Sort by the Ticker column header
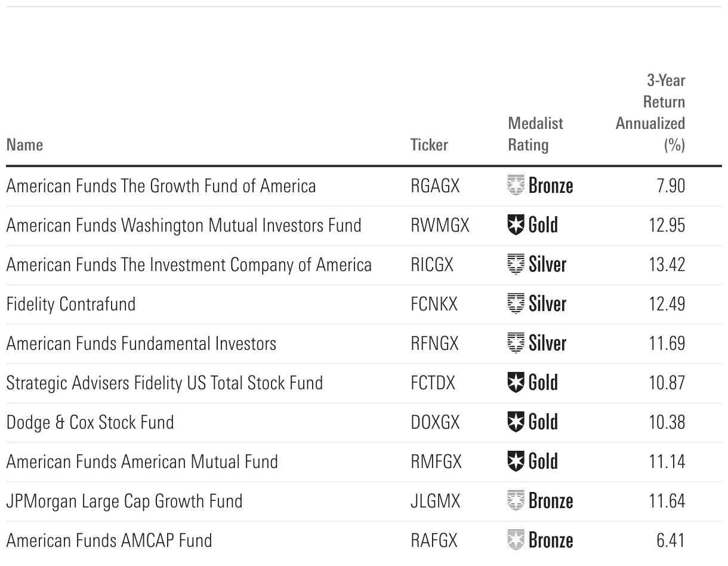728x566 pixels. point(429,144)
